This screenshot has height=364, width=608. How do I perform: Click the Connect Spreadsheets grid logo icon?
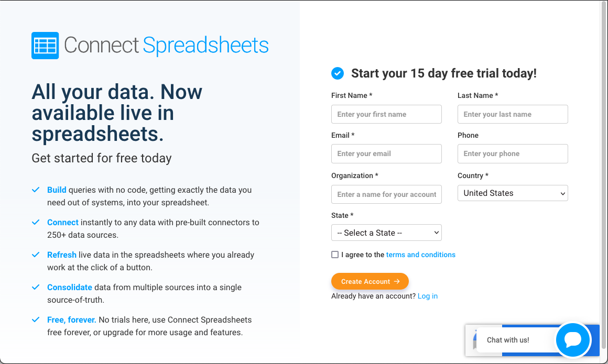tap(45, 46)
